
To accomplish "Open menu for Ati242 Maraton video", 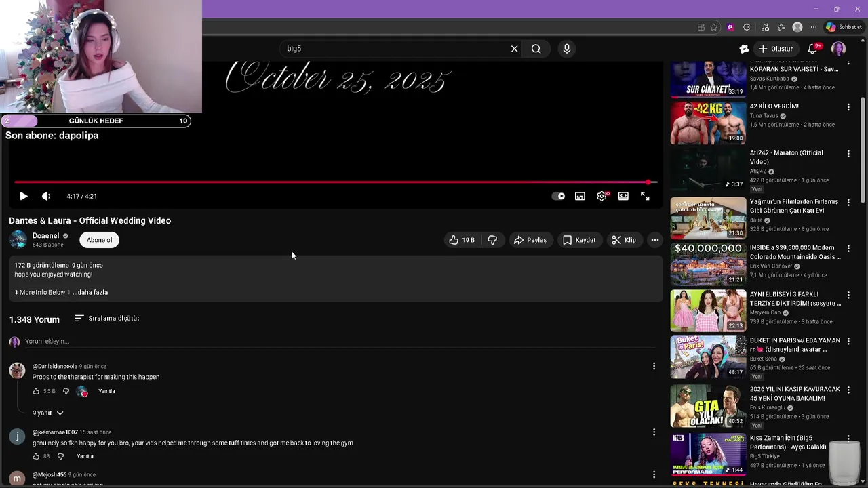I will (848, 154).
